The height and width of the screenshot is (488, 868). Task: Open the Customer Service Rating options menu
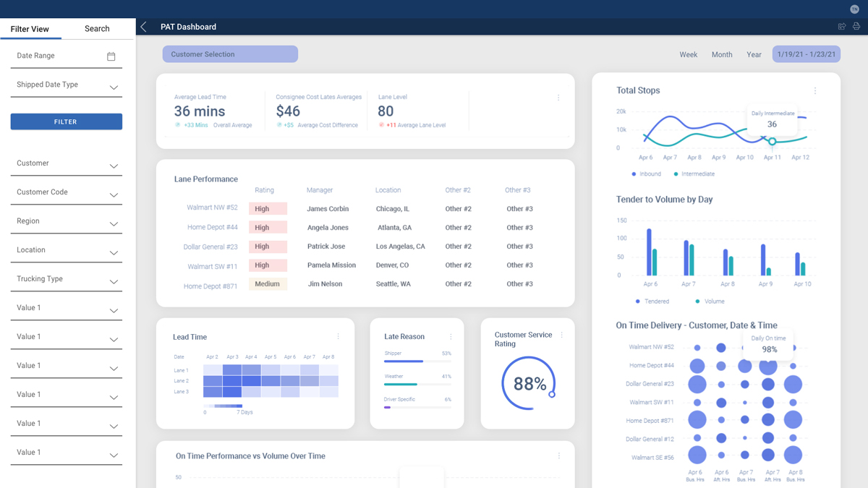click(x=561, y=335)
